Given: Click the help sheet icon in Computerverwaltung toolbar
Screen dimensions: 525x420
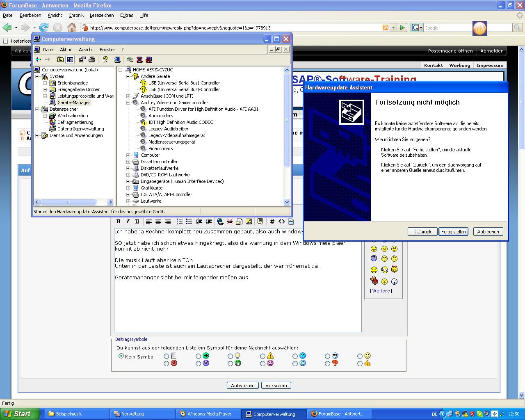Looking at the screenshot, I should click(105, 59).
